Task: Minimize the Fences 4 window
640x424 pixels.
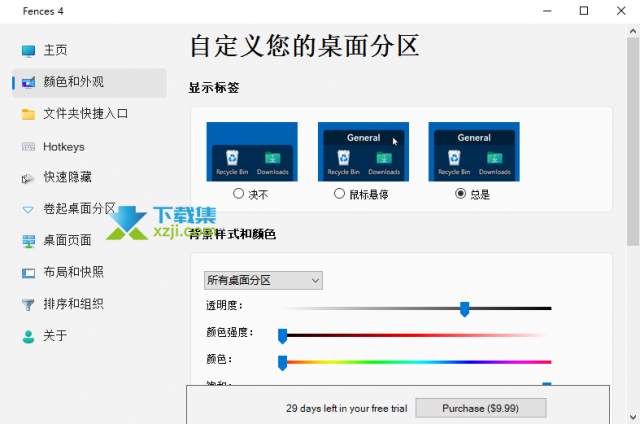Action: pos(547,11)
